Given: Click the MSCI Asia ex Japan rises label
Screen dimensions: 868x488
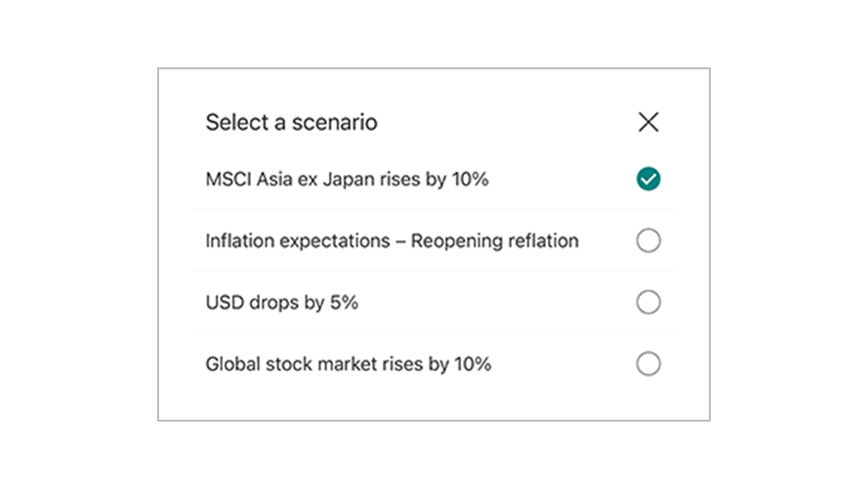Looking at the screenshot, I should click(347, 180).
